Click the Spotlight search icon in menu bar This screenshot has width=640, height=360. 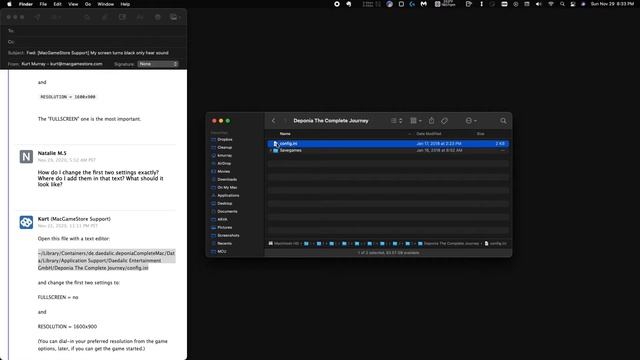coord(562,4)
